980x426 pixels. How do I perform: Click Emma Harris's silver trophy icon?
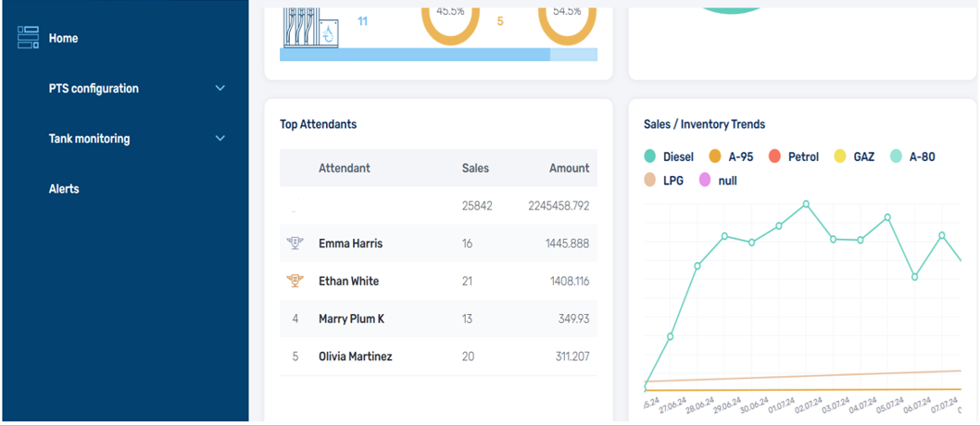pyautogui.click(x=295, y=244)
